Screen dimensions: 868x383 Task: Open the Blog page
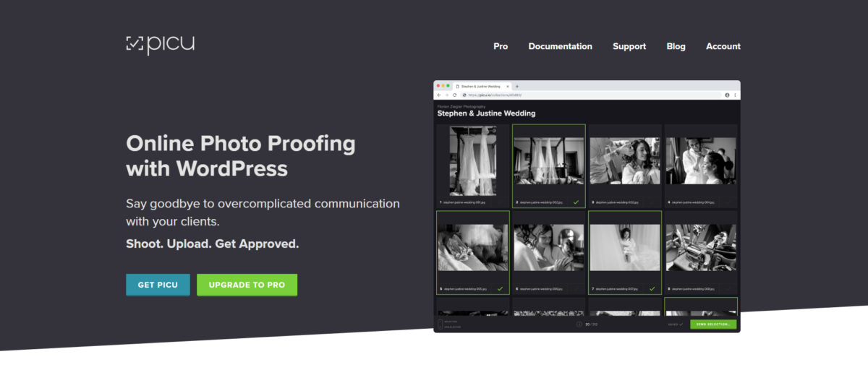[676, 46]
